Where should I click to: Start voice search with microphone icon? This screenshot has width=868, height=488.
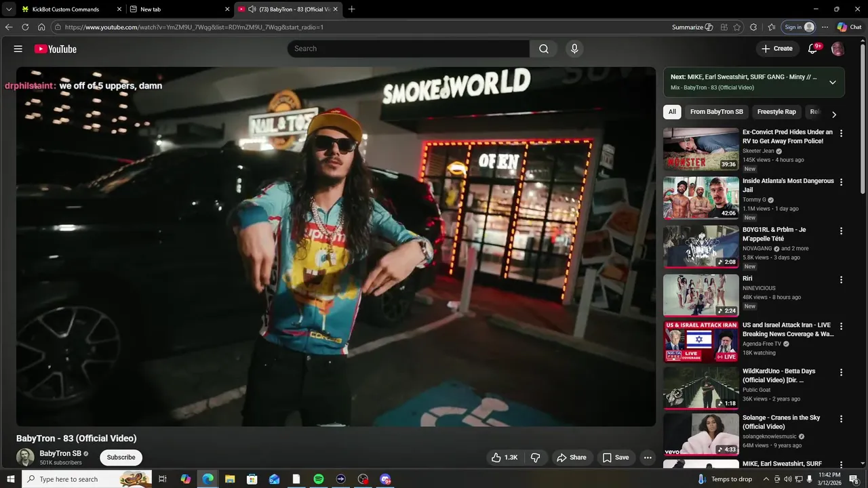coord(574,49)
